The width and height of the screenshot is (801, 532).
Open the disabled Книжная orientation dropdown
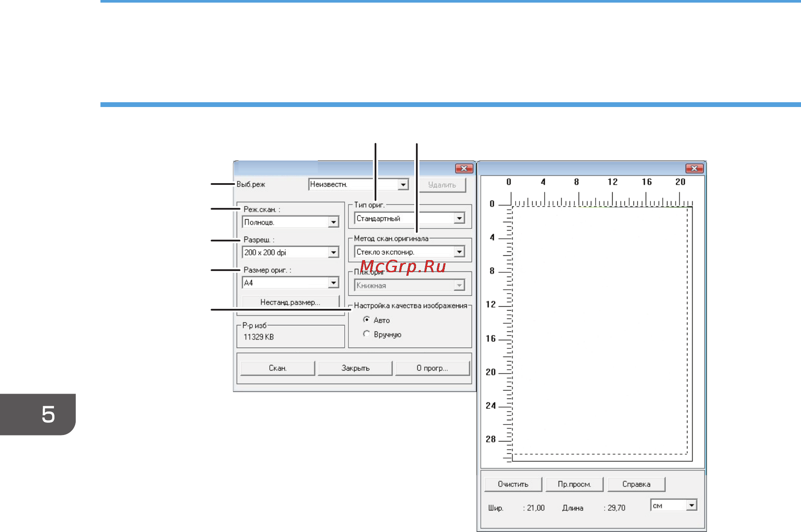[x=409, y=285]
